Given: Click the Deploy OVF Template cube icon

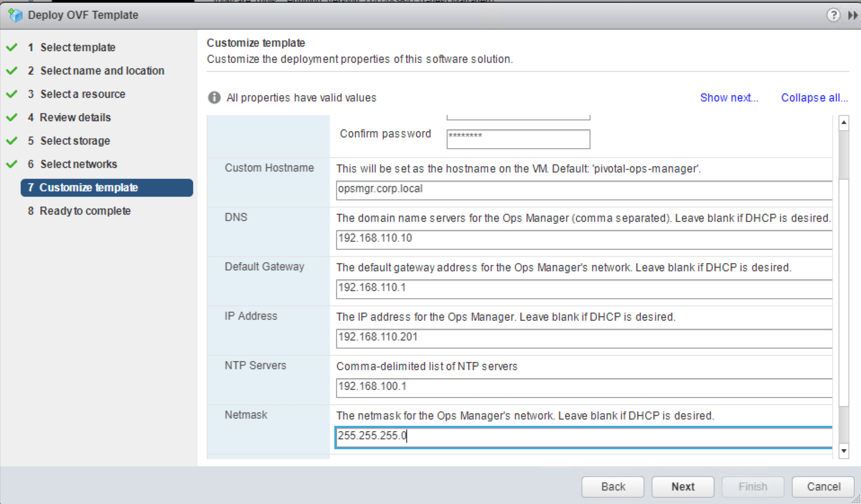Looking at the screenshot, I should pos(15,15).
